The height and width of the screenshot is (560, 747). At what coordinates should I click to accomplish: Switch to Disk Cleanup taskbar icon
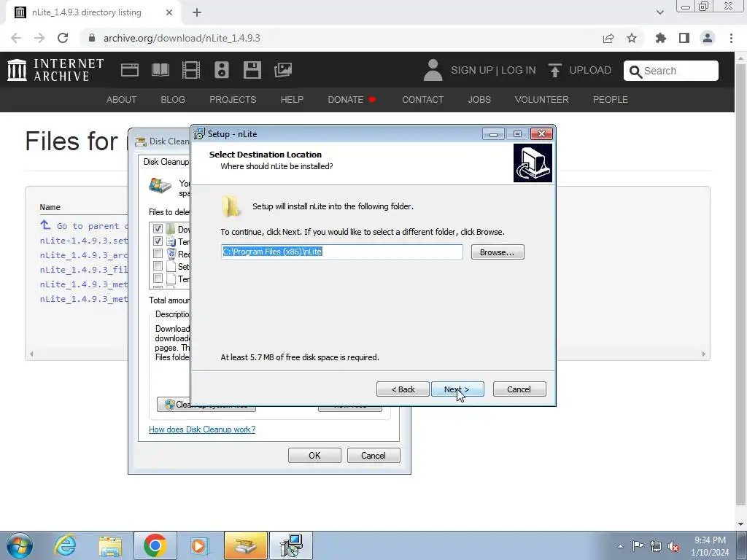click(245, 545)
